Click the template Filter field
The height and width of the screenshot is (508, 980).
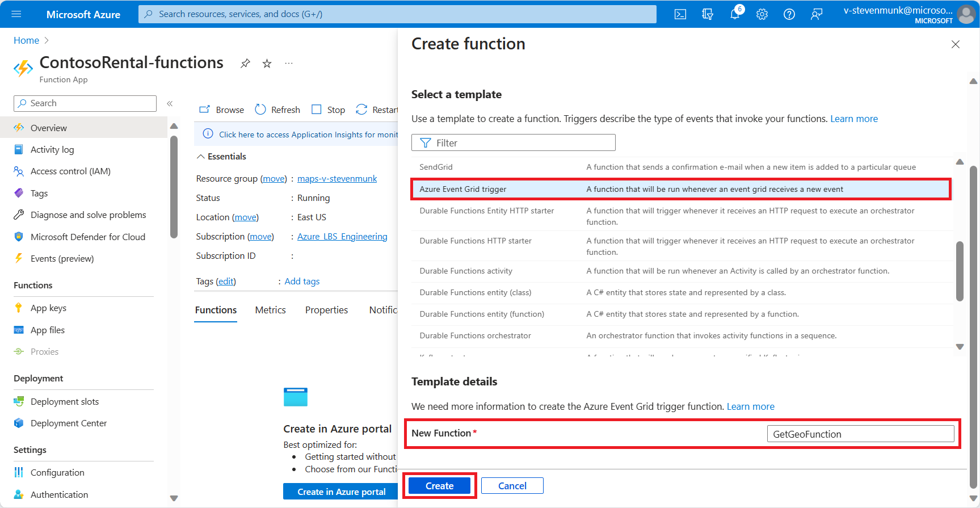pos(514,142)
